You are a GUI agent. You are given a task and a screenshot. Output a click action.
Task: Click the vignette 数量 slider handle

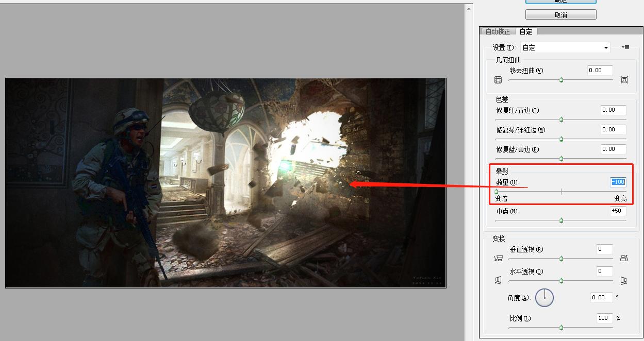[497, 192]
